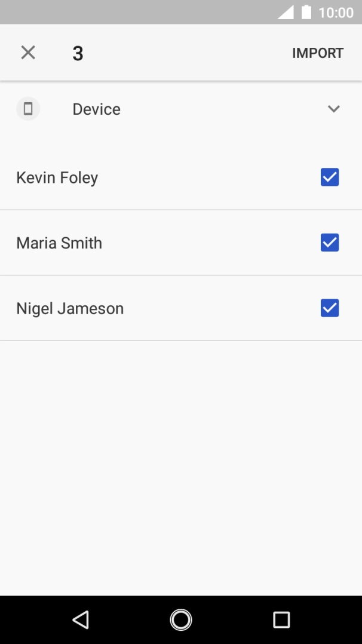
Task: Select the Maria Smith contact name
Action: pyautogui.click(x=59, y=243)
